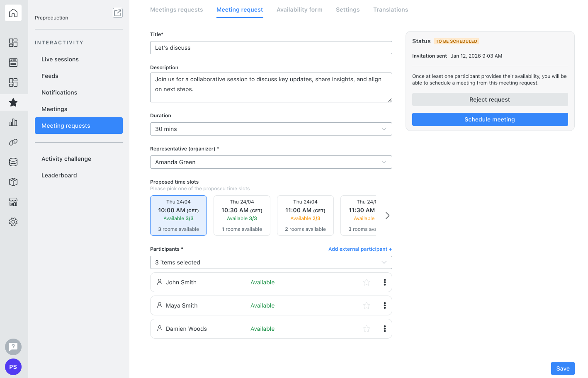Open the link chain icon
The width and height of the screenshot is (588, 378).
pyautogui.click(x=13, y=142)
